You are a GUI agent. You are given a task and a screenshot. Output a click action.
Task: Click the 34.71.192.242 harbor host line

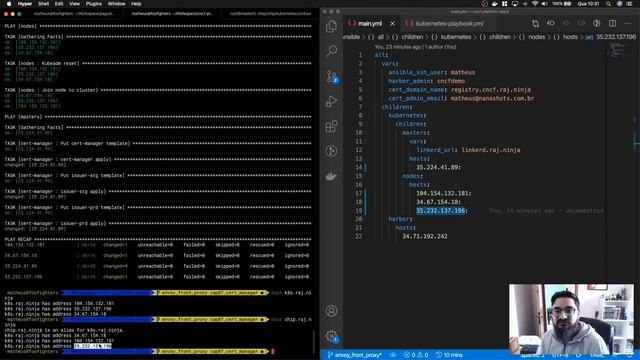pyautogui.click(x=424, y=236)
